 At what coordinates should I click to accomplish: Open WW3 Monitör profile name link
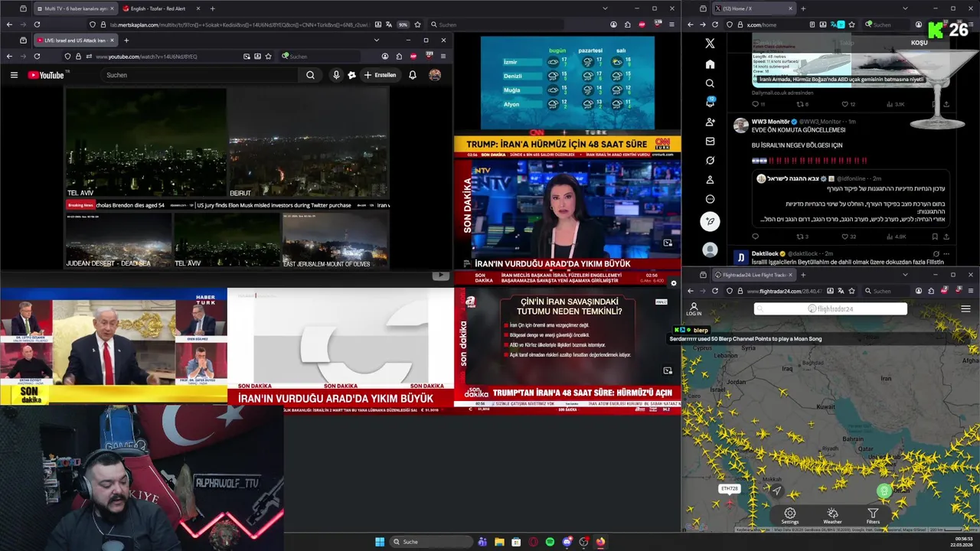coord(770,122)
